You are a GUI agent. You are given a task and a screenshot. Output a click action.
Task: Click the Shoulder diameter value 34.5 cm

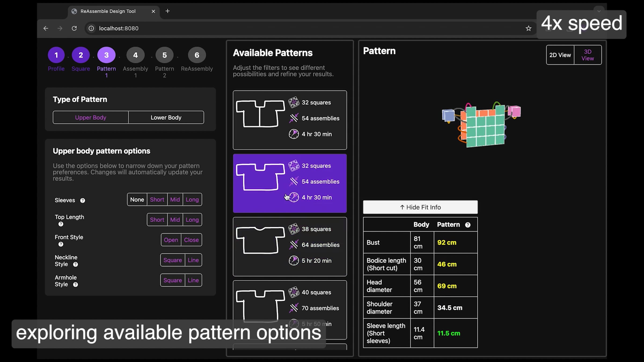click(x=450, y=308)
